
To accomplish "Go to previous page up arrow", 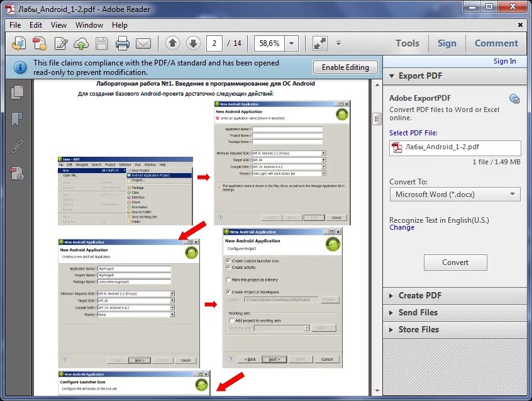I will click(172, 43).
